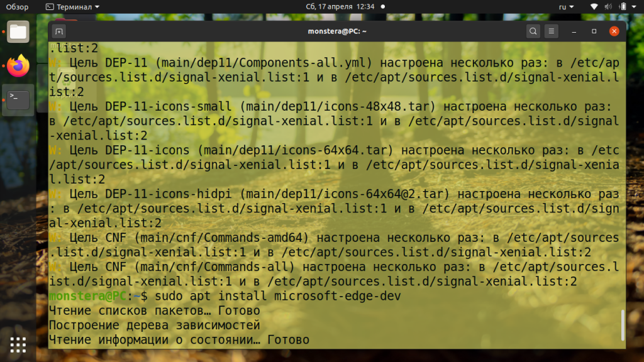Click the running Terminal icon in the dock
This screenshot has width=644, height=362.
(18, 99)
